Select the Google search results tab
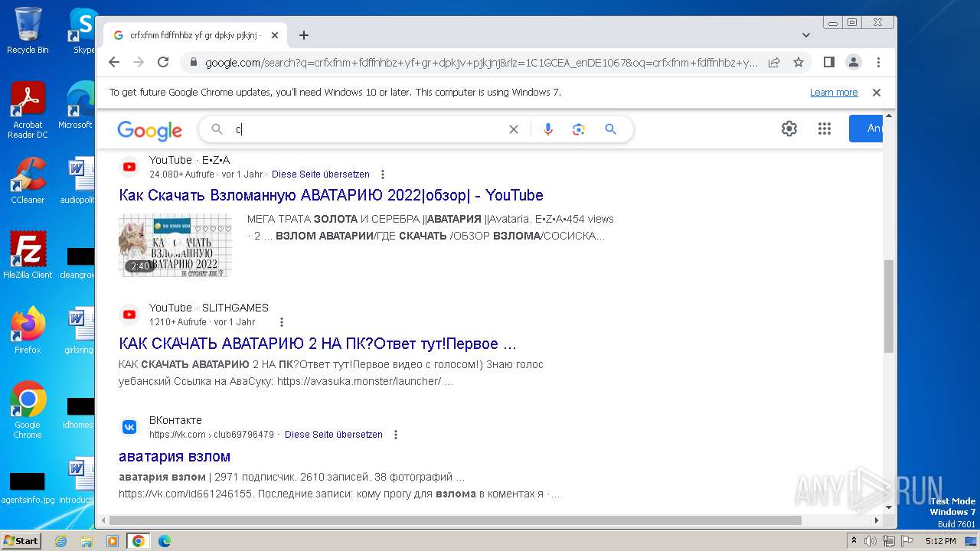 coord(194,35)
